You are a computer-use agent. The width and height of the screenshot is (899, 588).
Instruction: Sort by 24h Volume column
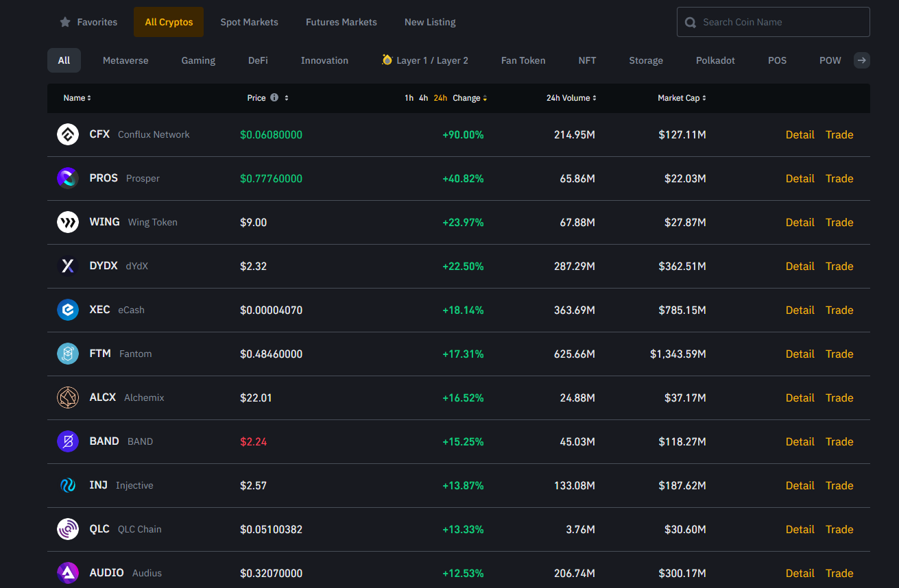click(571, 98)
